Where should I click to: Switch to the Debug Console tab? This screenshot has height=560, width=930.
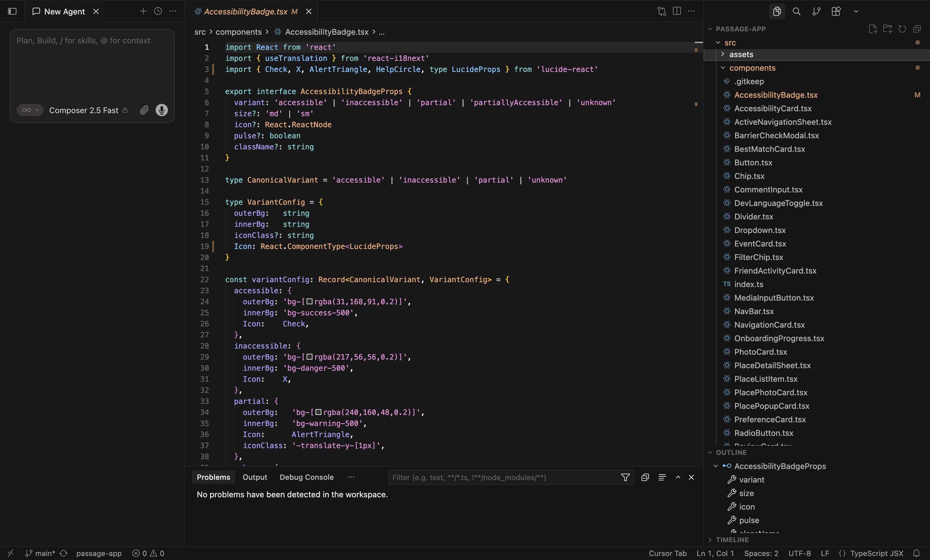coord(307,477)
